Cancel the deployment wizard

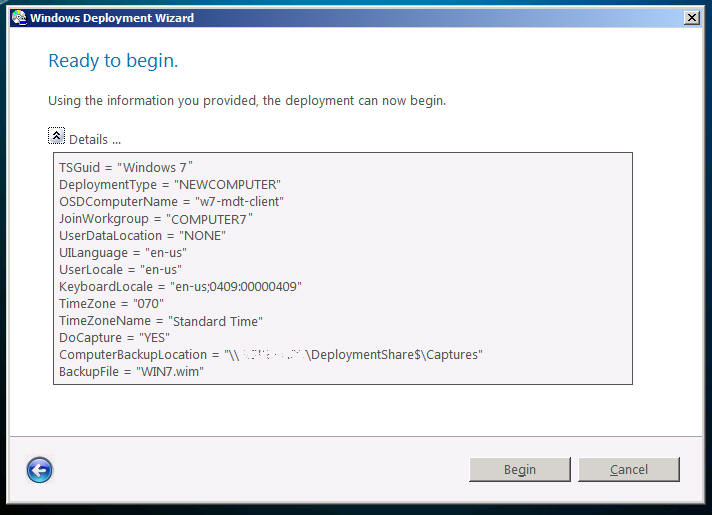(628, 470)
